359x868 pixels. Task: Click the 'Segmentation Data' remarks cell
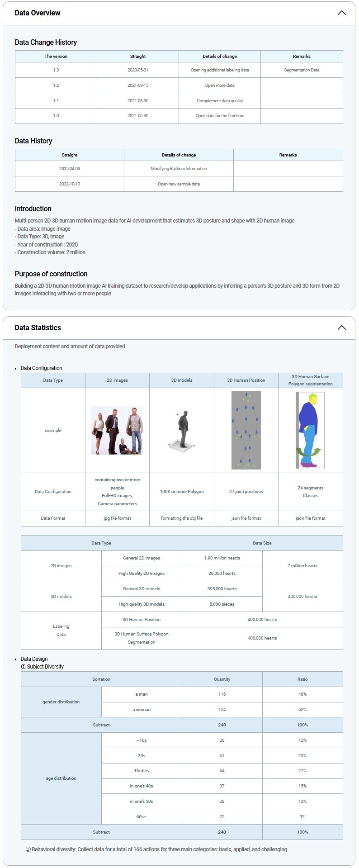pyautogui.click(x=302, y=70)
